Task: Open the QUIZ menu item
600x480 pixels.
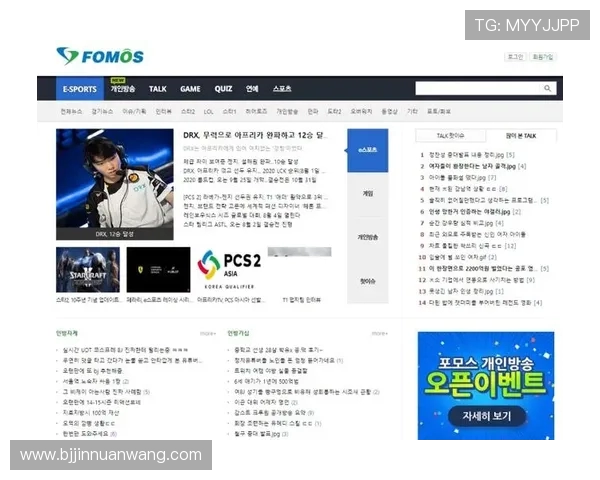Action: tap(223, 89)
